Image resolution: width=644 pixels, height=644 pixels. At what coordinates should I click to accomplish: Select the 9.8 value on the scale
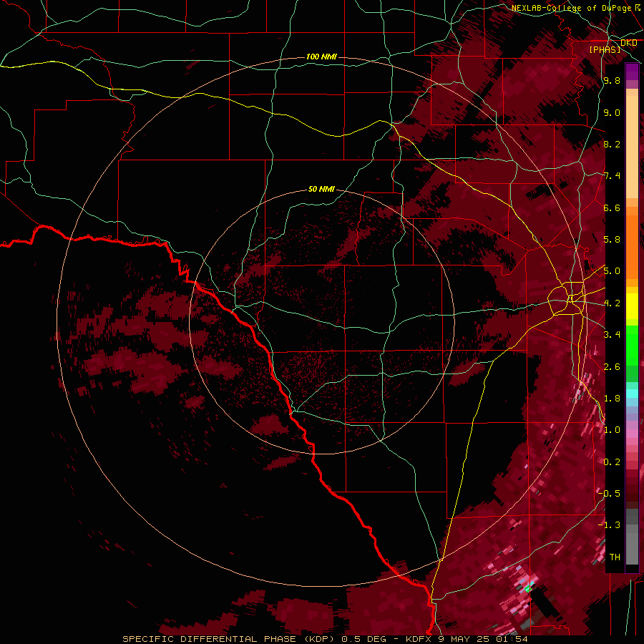click(612, 80)
